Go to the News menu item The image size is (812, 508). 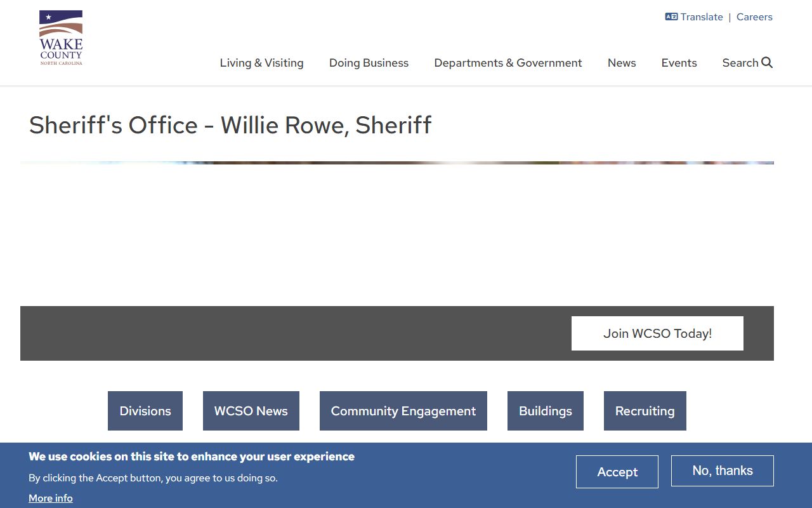[622, 63]
